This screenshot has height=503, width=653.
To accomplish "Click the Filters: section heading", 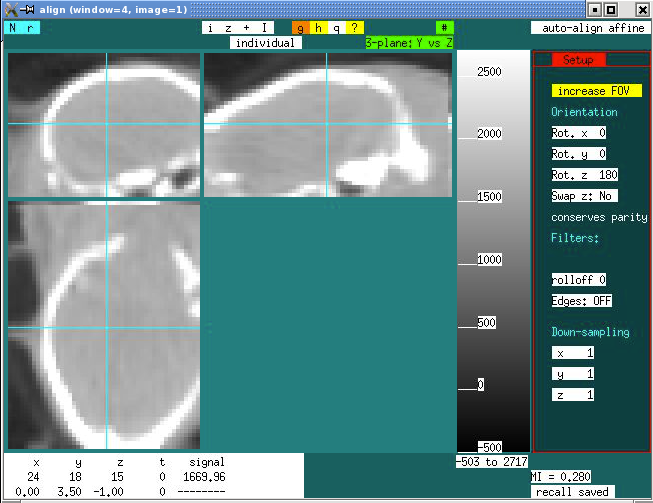I will coord(575,238).
